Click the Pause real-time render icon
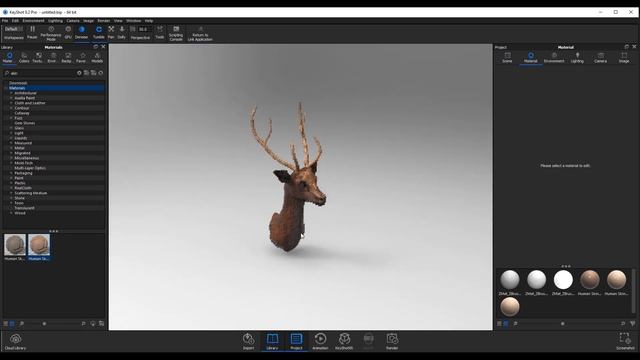This screenshot has width=640, height=360. [x=32, y=29]
